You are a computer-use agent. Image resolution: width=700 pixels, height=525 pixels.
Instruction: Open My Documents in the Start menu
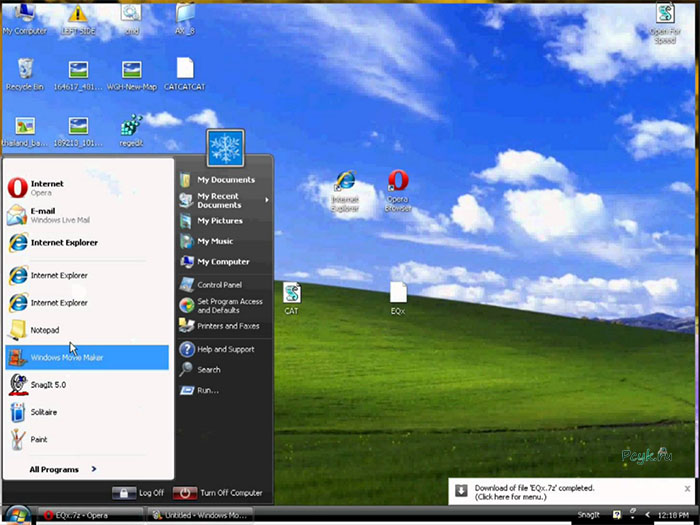(x=225, y=180)
